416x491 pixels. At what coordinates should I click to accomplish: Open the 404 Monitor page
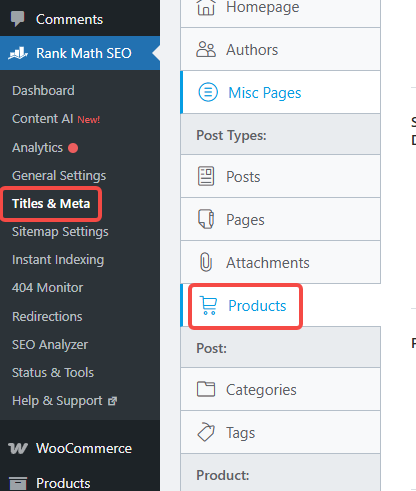tap(48, 288)
